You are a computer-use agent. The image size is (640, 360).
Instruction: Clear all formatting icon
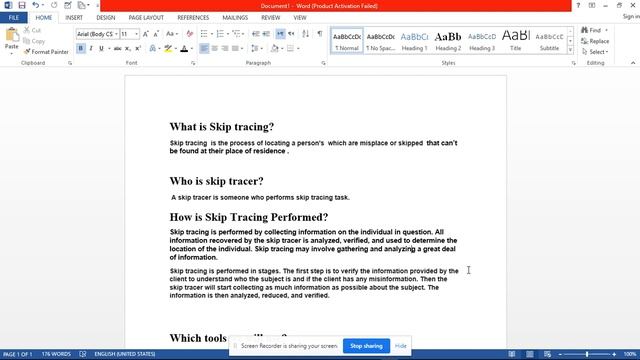coord(189,34)
